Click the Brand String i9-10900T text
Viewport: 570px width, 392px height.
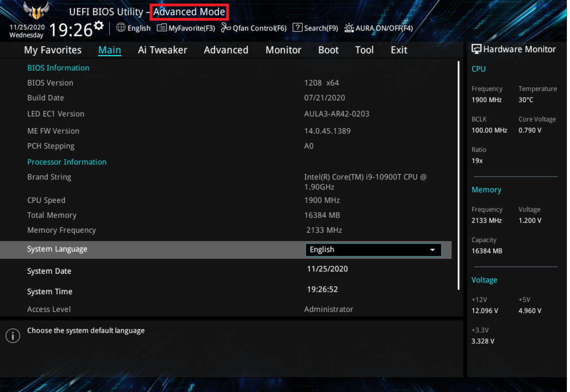click(x=365, y=182)
